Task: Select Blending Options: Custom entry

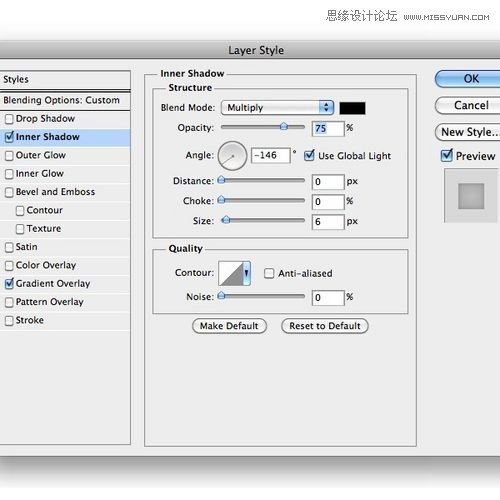Action: coord(65,100)
